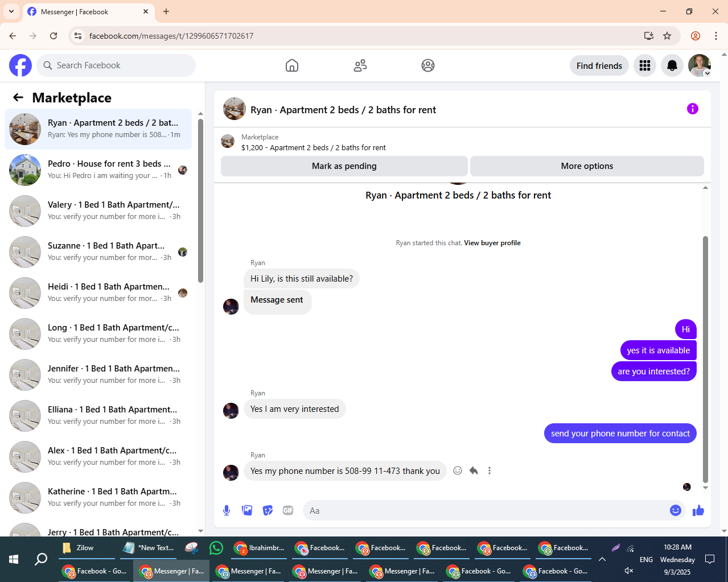Open the tab search dropdown arrow
The image size is (728, 582).
[x=11, y=11]
